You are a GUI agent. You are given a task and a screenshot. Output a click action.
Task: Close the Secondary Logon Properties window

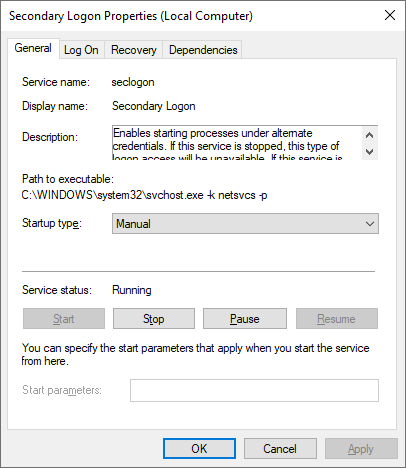point(390,15)
